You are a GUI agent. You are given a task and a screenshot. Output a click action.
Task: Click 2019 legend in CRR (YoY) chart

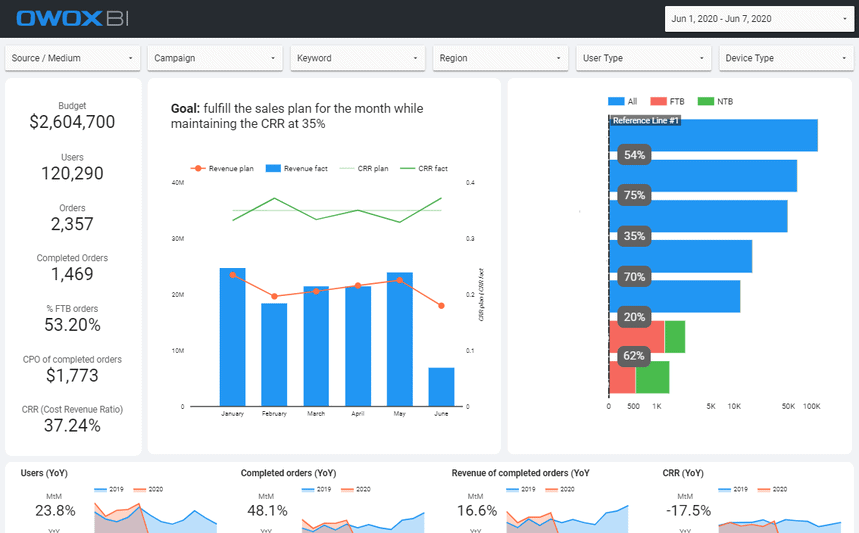click(x=733, y=489)
